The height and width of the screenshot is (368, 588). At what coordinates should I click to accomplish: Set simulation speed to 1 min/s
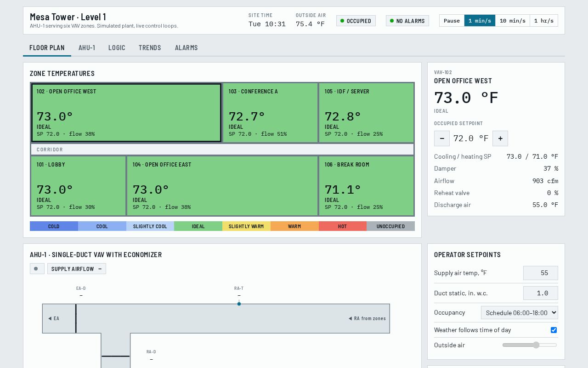click(480, 21)
